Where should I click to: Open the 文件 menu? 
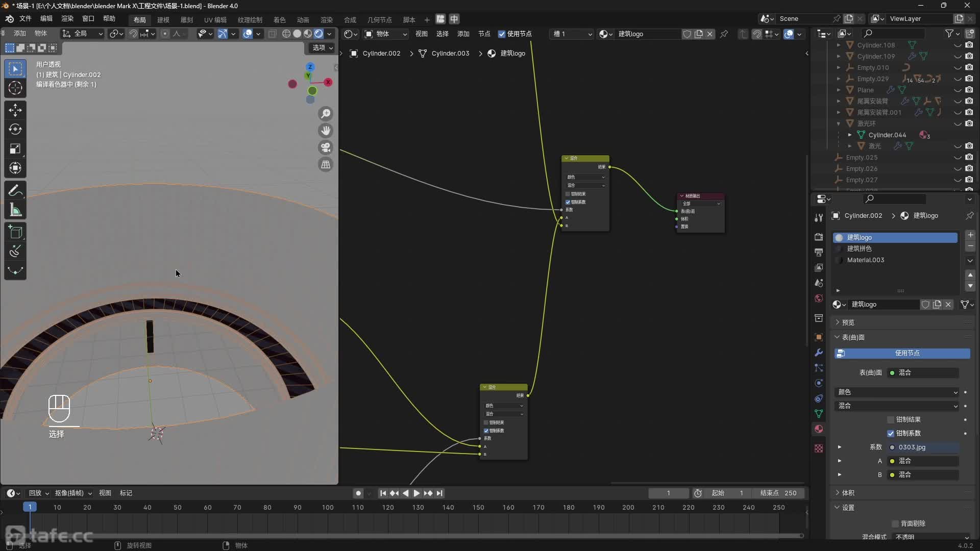(25, 19)
